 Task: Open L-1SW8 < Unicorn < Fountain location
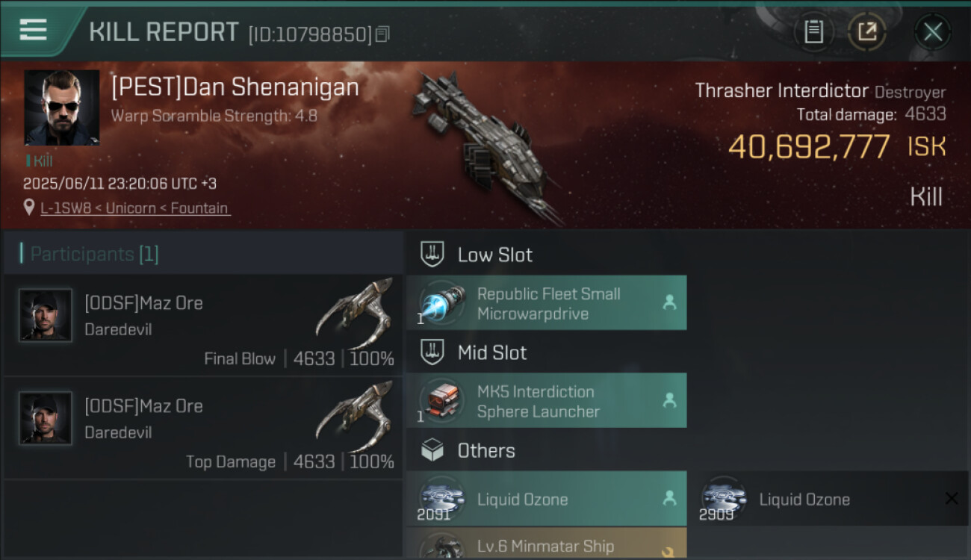(x=135, y=208)
